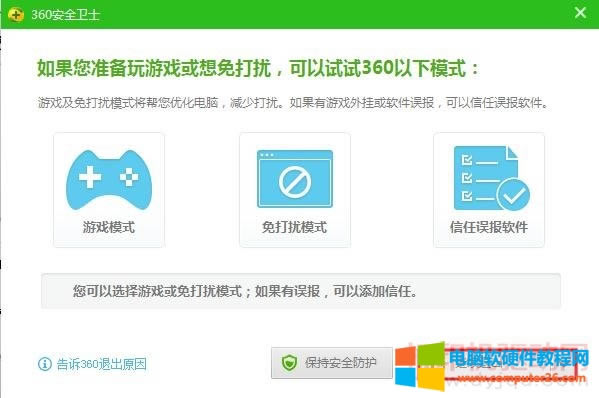Click the hint bar starting 您可以选择游戏
This screenshot has width=599, height=398.
(301, 291)
